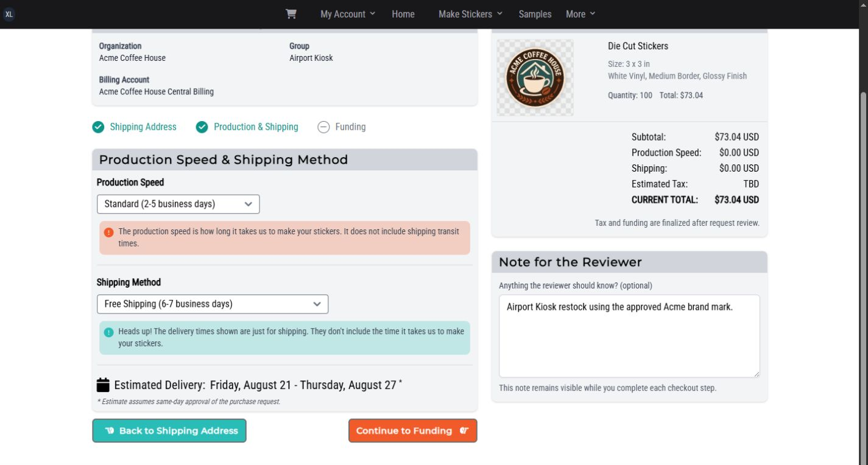Open the Samples page
The image size is (868, 465).
535,14
